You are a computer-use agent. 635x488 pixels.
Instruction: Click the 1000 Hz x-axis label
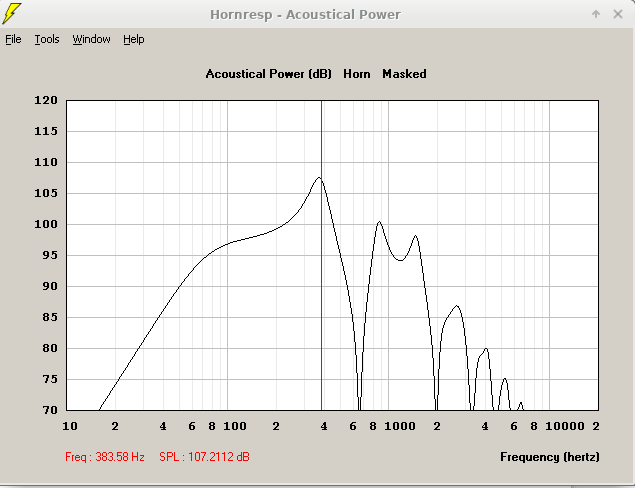point(400,426)
